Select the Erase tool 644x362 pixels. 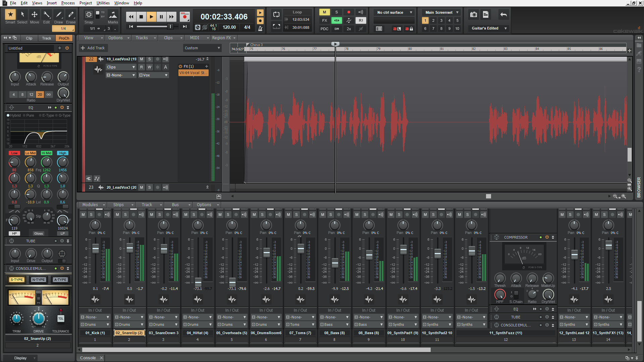click(71, 15)
